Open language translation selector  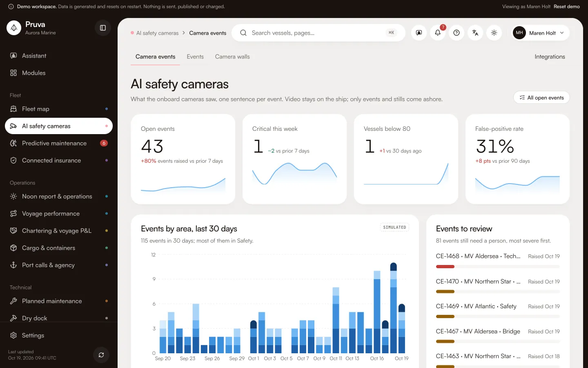coord(475,33)
